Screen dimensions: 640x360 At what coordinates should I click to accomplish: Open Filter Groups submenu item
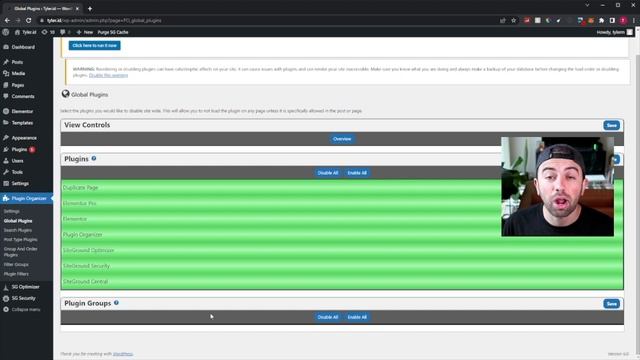[16, 264]
